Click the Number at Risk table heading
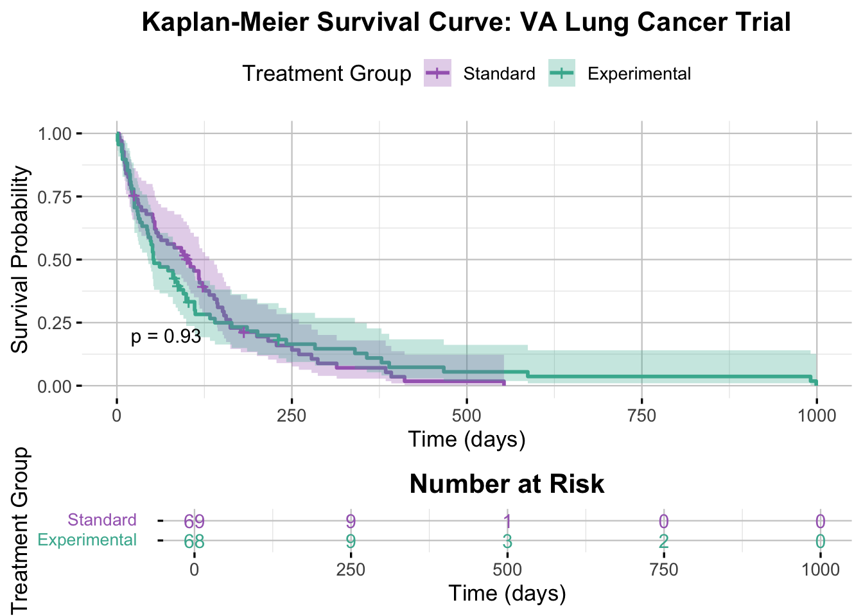Image resolution: width=863 pixels, height=616 pixels. coord(507,484)
